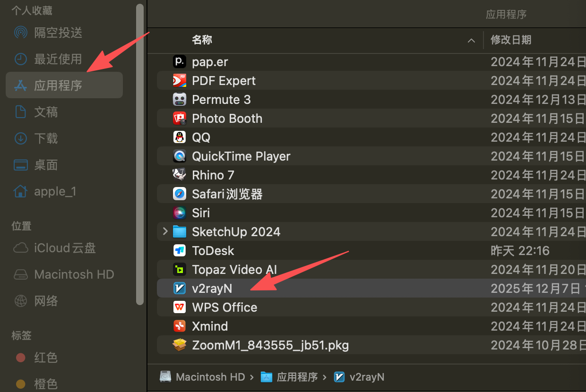
Task: Click the sidebar vertical scrollbar
Action: (139, 154)
